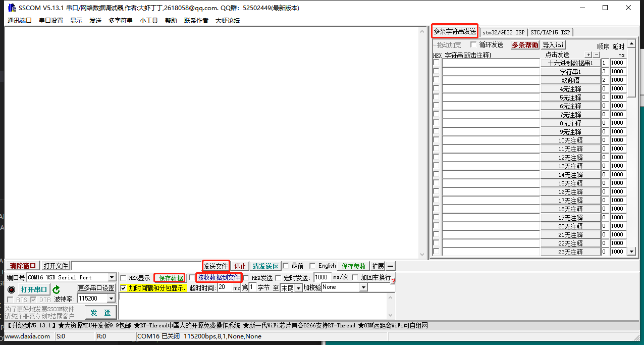This screenshot has width=644, height=345.
Task: Click the 清除窗口 clear window button
Action: pyautogui.click(x=23, y=266)
